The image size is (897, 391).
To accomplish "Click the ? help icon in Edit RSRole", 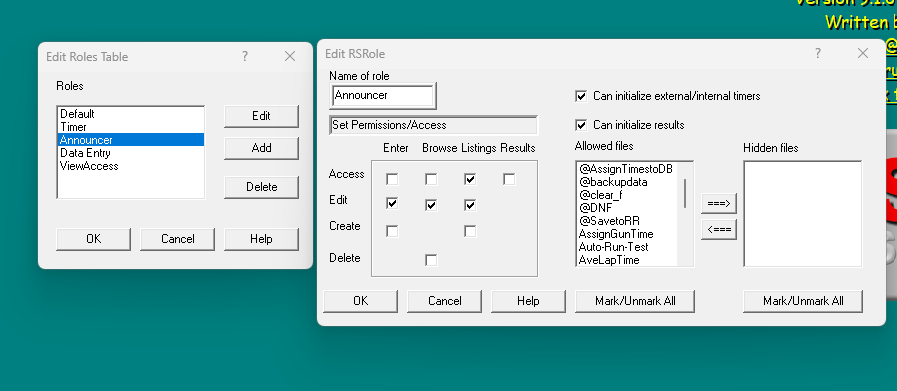I will coord(818,53).
